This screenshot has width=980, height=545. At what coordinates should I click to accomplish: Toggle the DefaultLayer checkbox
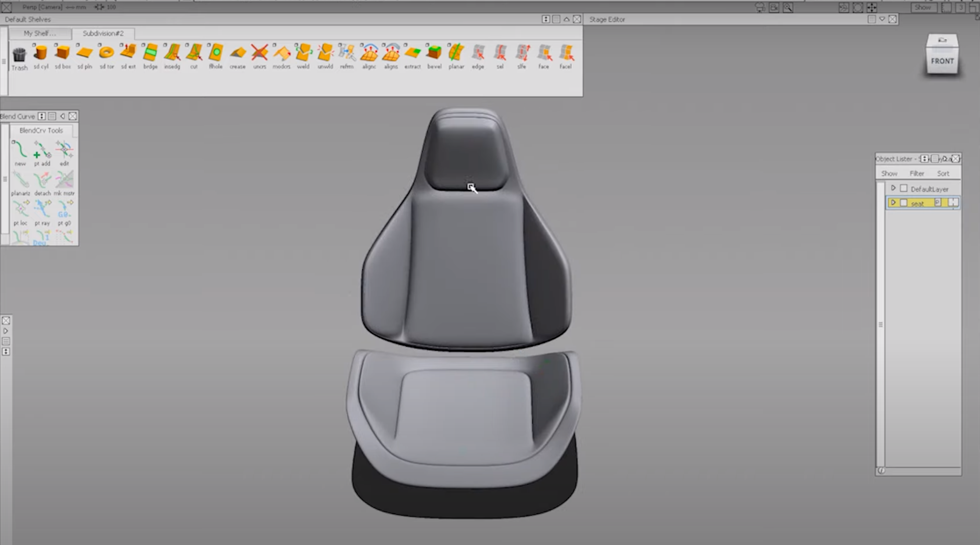point(903,188)
